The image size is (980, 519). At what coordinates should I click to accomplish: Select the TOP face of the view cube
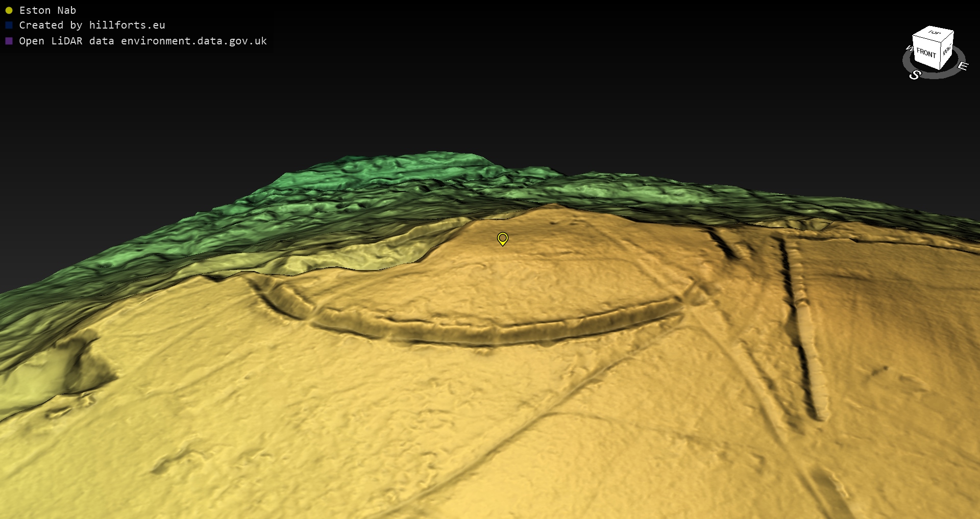(934, 33)
